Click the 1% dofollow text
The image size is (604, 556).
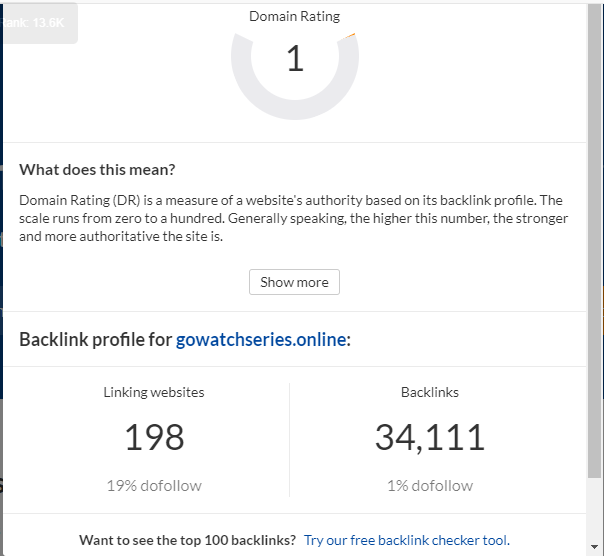click(430, 486)
